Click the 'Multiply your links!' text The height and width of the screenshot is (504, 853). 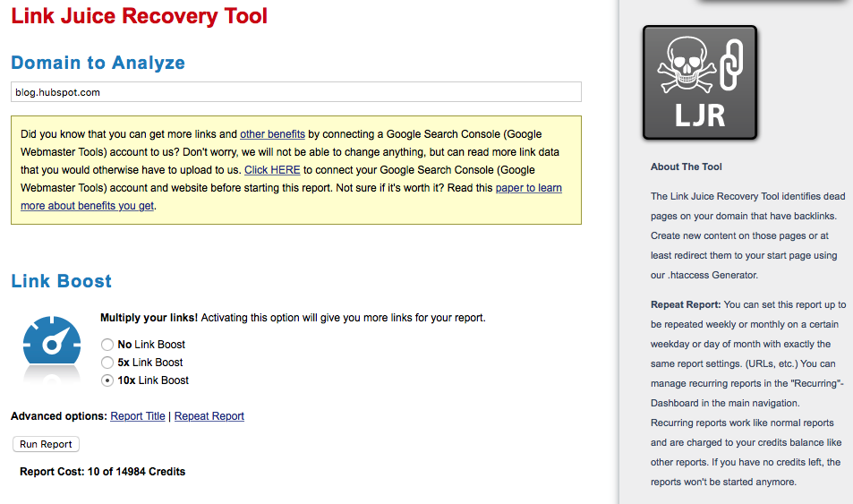tap(149, 317)
